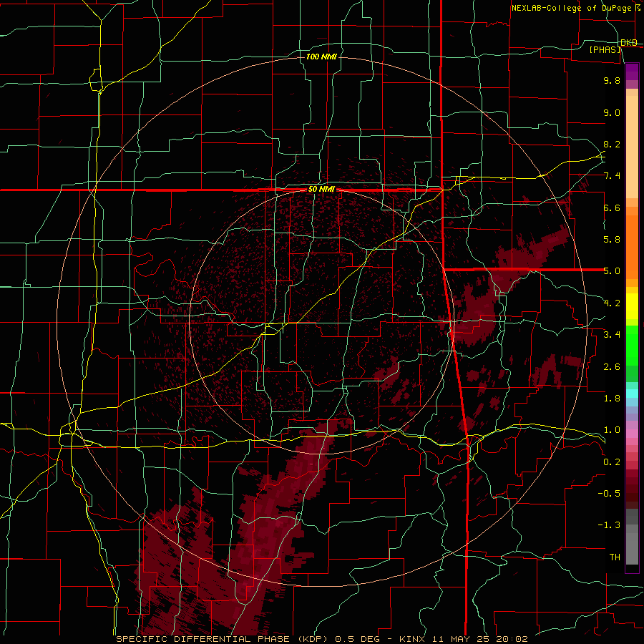
Task: Click the DKD label above the legend
Action: pos(629,42)
